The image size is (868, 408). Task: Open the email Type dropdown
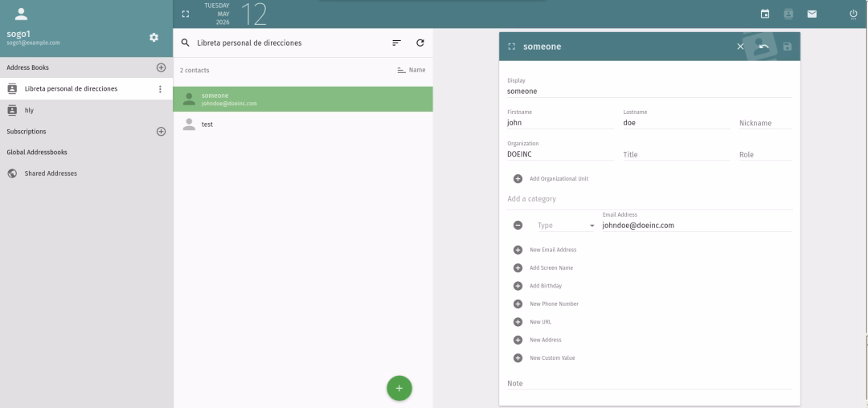pyautogui.click(x=566, y=226)
